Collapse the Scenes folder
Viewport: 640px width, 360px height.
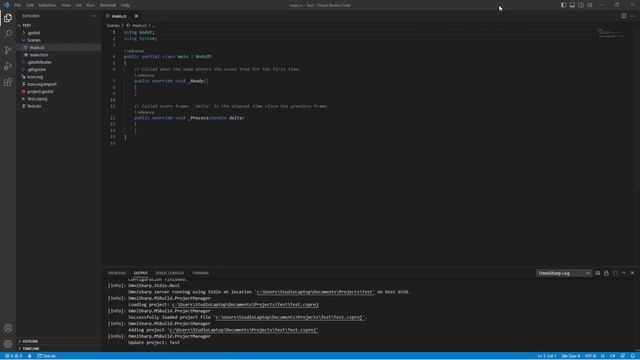tap(58, 40)
